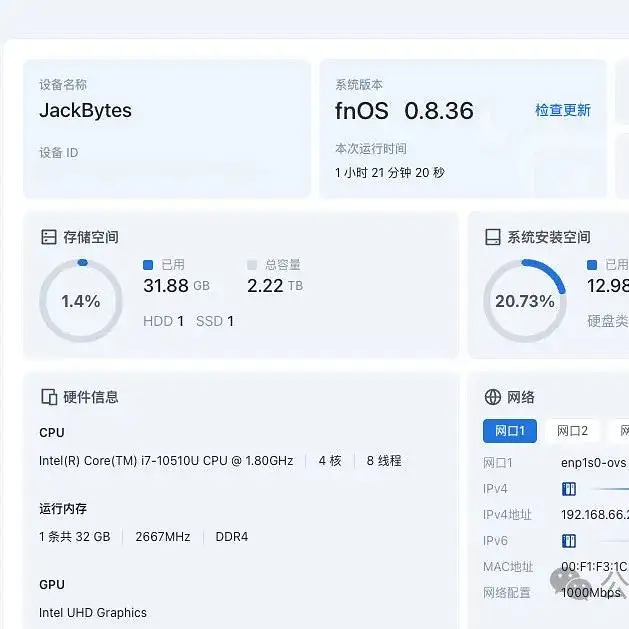Click the 存储空间 storage icon
629x629 pixels.
(x=49, y=237)
